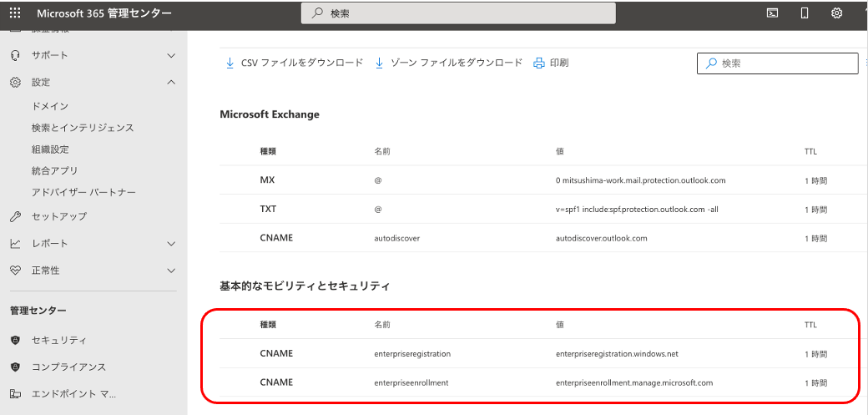The height and width of the screenshot is (415, 868).
Task: Click the magnifier icon in records search box
Action: 712,63
